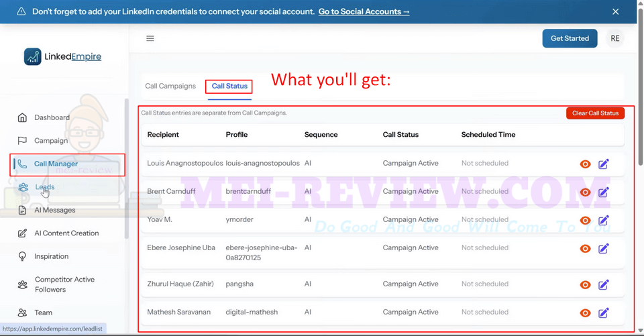Click the Profile column header
644x336 pixels.
237,135
